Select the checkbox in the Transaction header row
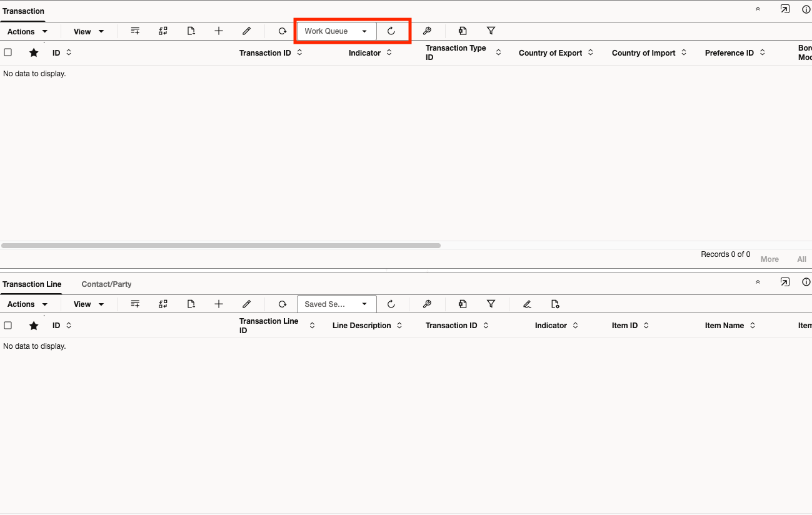 coord(8,52)
